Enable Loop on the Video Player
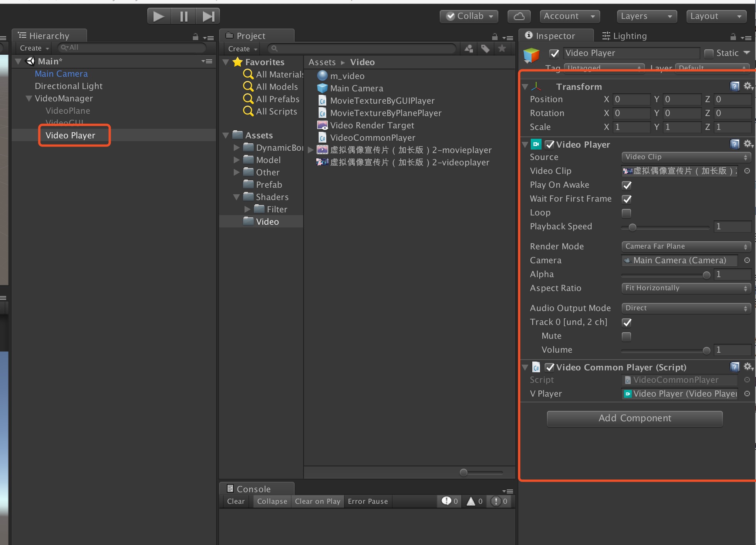This screenshot has width=756, height=545. point(626,213)
